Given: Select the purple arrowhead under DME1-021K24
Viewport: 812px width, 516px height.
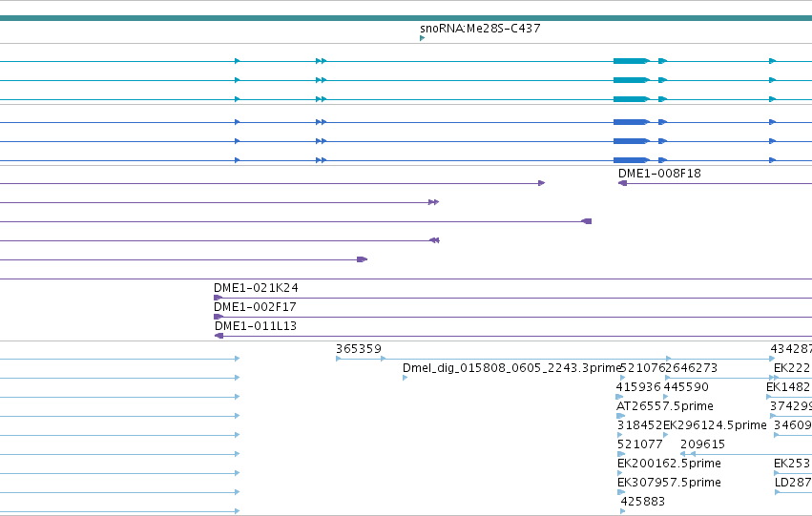Looking at the screenshot, I should pos(218,298).
